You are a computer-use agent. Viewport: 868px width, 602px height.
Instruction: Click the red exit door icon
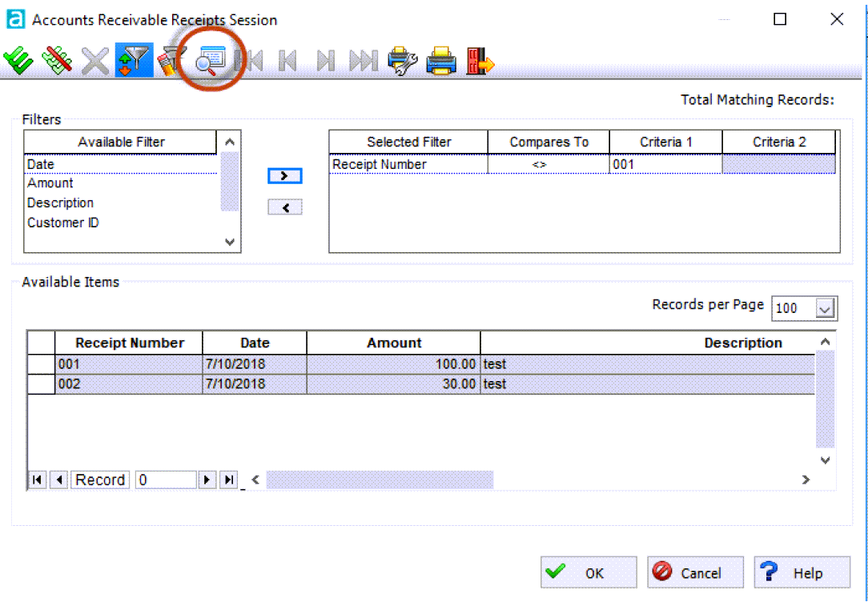(x=480, y=61)
